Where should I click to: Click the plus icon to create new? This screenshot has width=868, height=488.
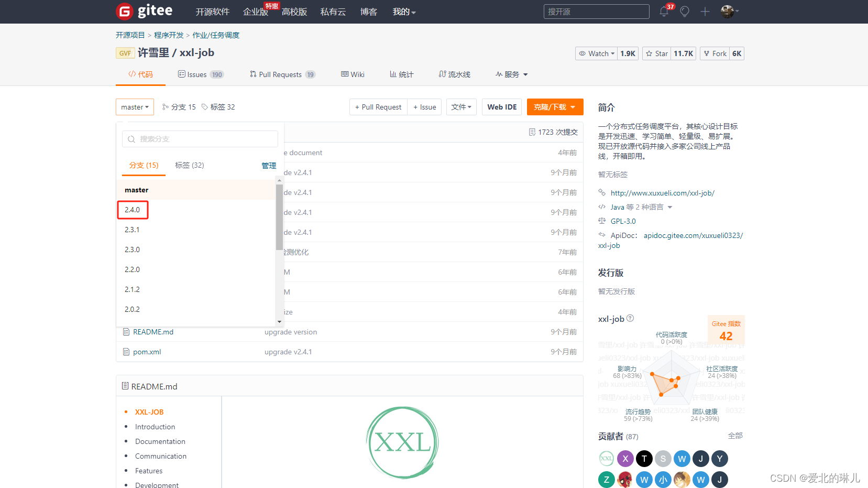point(705,12)
